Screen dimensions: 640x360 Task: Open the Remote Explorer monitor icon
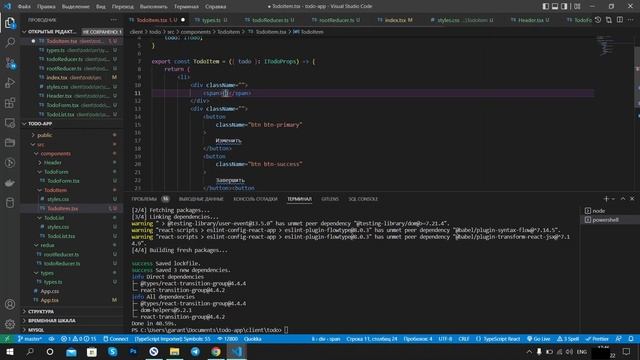point(10,123)
